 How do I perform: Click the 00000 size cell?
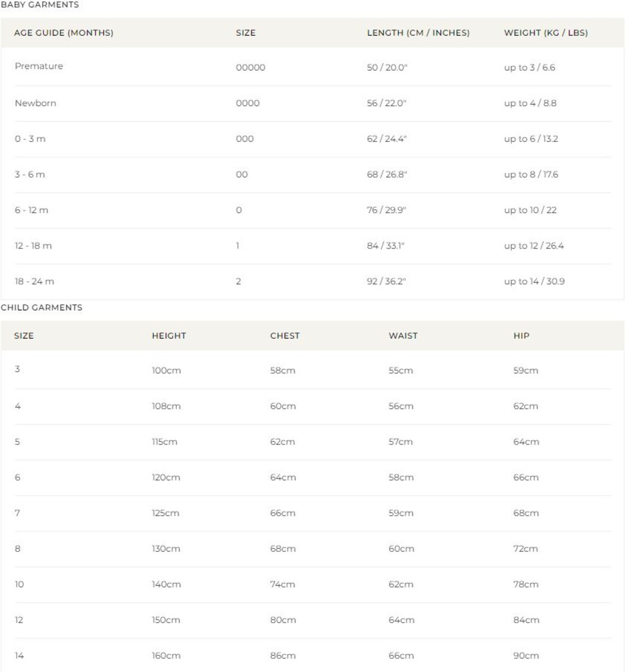tap(250, 68)
